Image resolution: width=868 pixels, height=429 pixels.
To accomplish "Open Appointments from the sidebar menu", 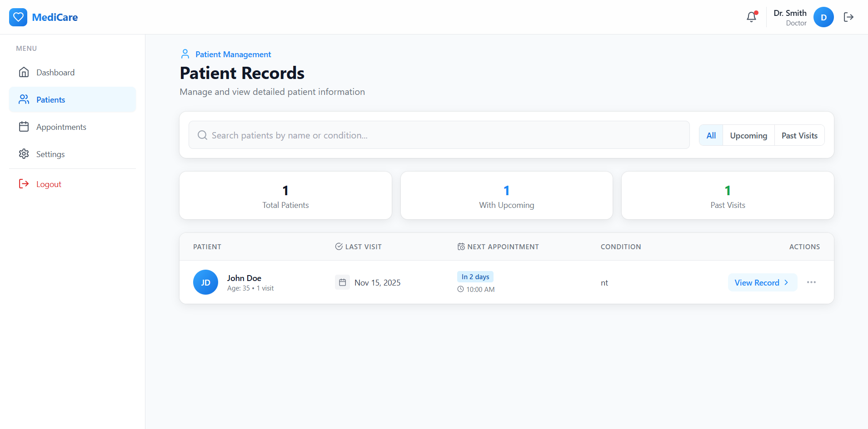I will pos(61,127).
